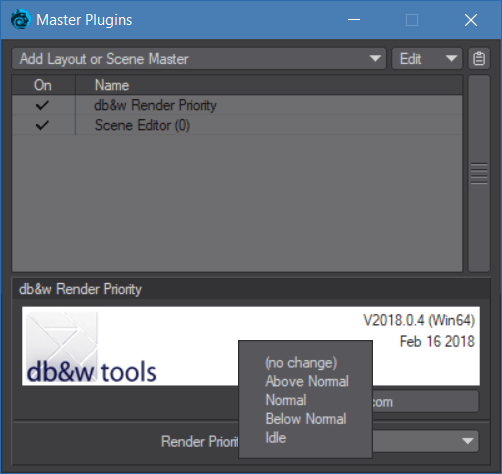This screenshot has width=502, height=474.
Task: Select the db&w Render Priority list row
Action: coord(237,105)
